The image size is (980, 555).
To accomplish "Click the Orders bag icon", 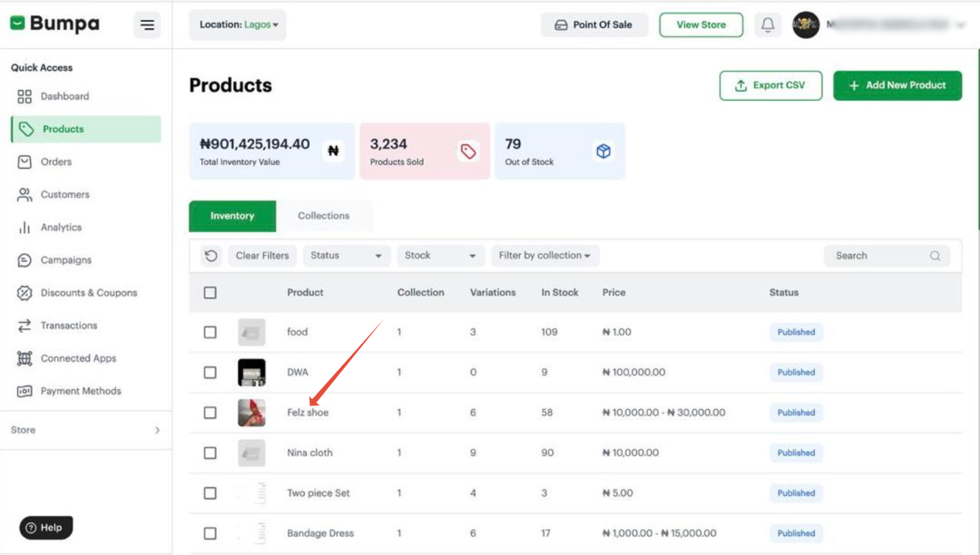I will [x=25, y=162].
